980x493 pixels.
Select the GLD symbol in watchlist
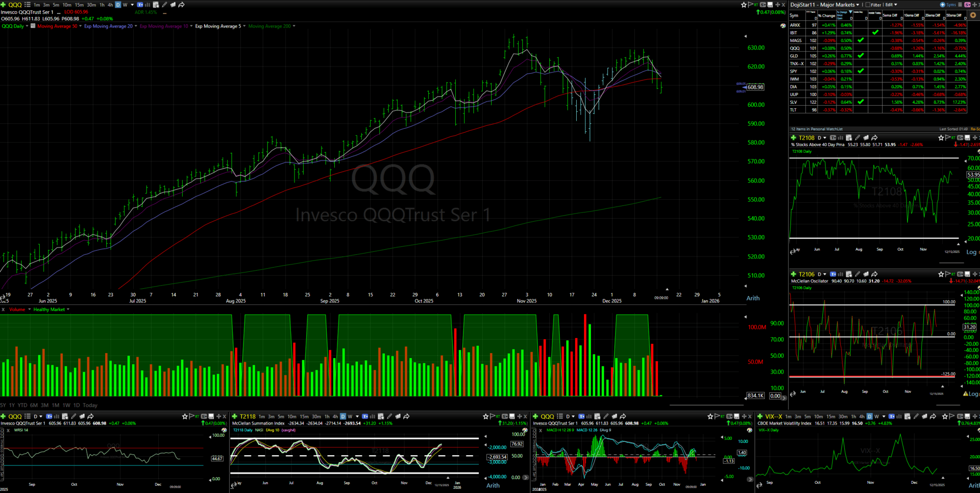pyautogui.click(x=794, y=56)
